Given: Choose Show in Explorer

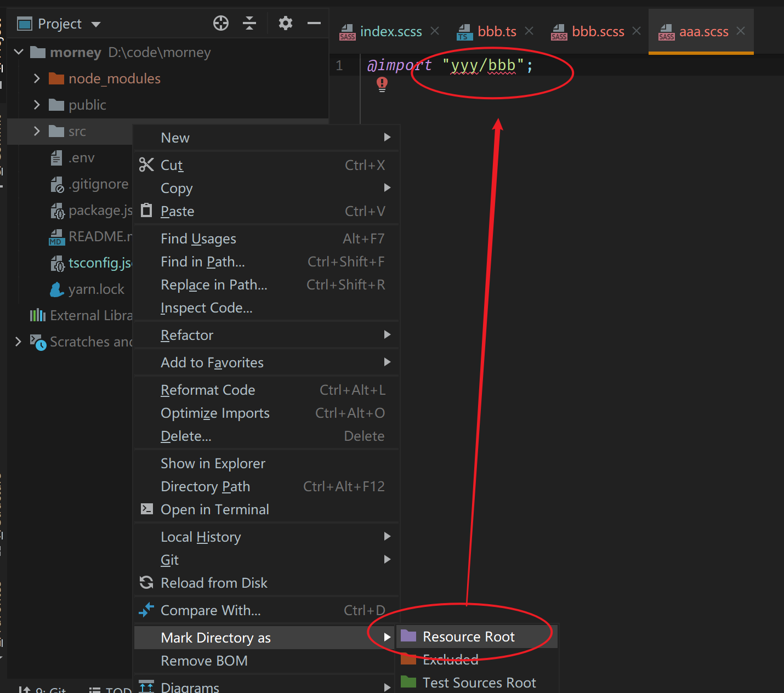Looking at the screenshot, I should (266, 463).
